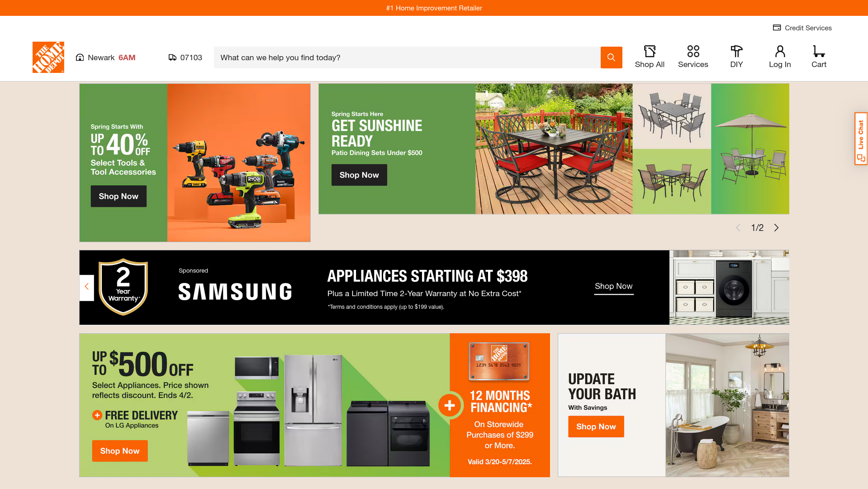The image size is (868, 489).
Task: Select the Newark store location
Action: click(106, 58)
